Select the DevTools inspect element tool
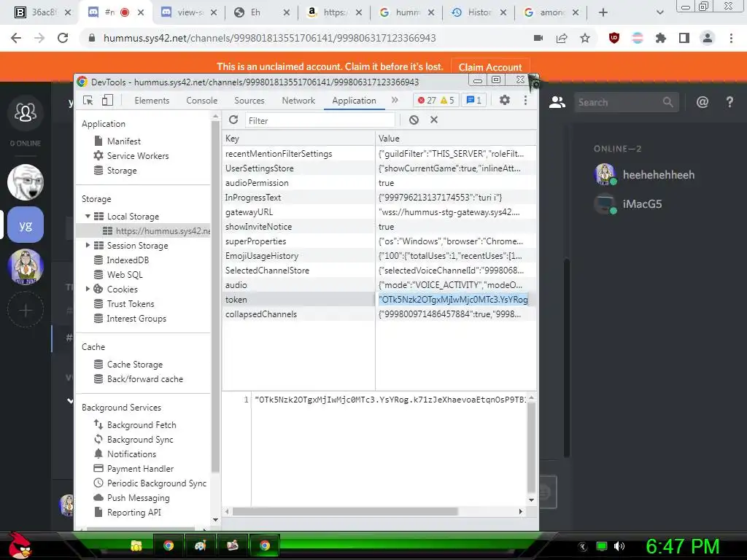The width and height of the screenshot is (747, 560). 88,100
